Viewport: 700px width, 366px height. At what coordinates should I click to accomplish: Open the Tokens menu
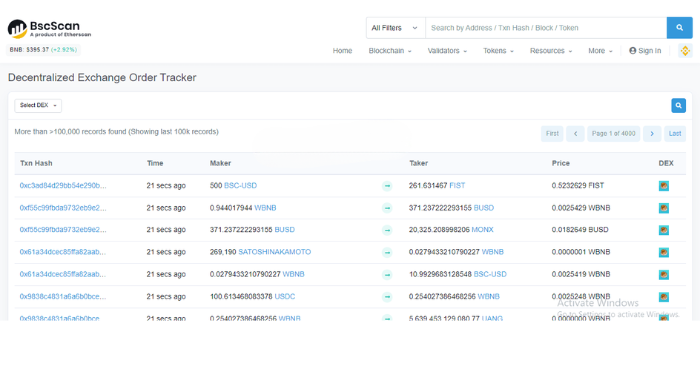tap(498, 51)
